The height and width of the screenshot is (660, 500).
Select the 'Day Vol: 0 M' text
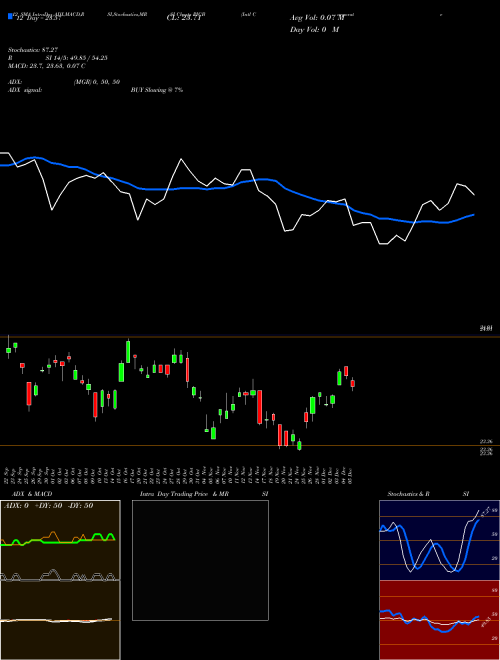pos(314,30)
